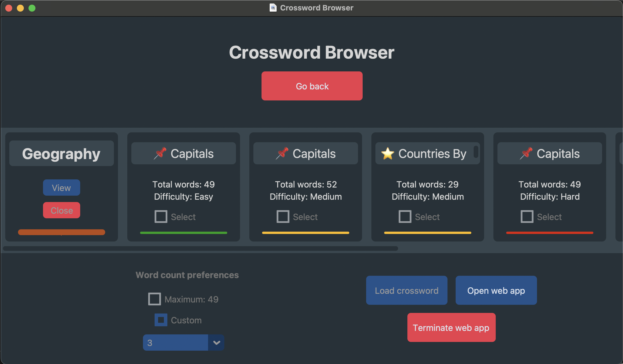Click the pushpin icon on the Easy Capitals card
The width and height of the screenshot is (623, 364).
[x=160, y=153]
